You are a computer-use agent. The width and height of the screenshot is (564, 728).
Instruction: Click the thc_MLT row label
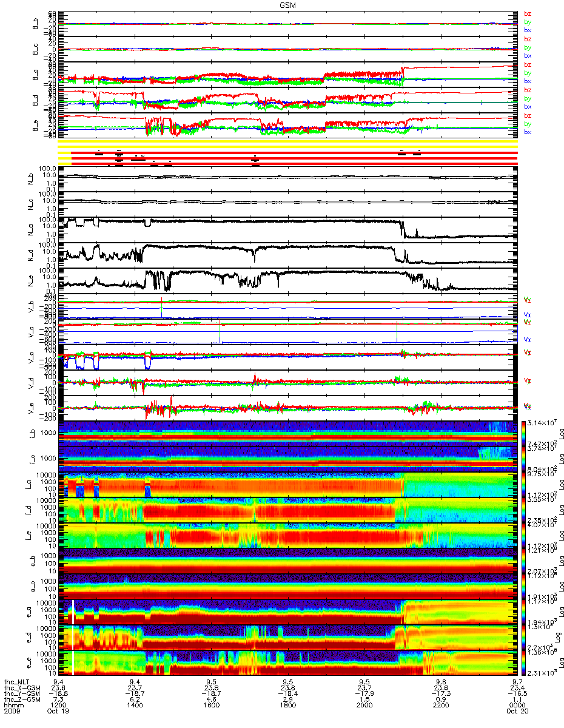17,682
